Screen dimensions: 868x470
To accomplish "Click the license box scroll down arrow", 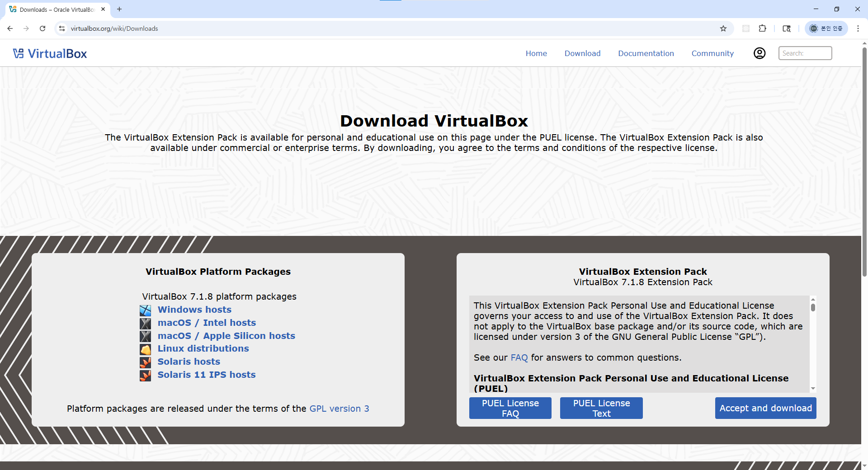I will [813, 389].
